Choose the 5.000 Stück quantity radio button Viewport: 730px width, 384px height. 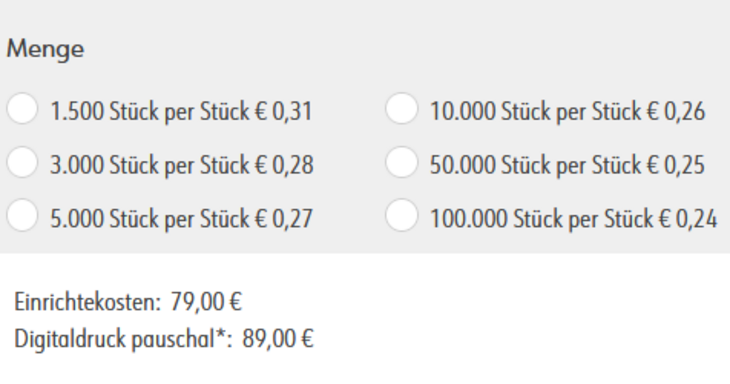[x=22, y=216]
